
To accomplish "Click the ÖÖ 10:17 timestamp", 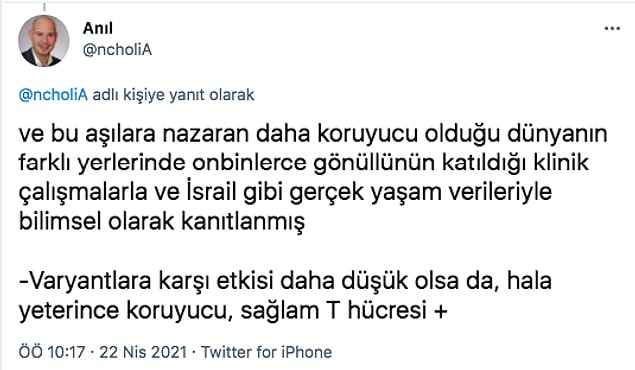I will (52, 352).
